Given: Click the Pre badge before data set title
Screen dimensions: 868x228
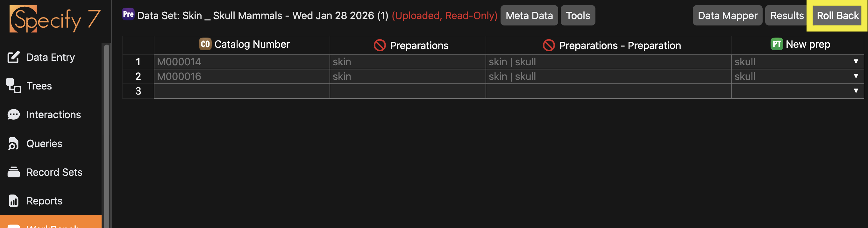Looking at the screenshot, I should pyautogui.click(x=128, y=14).
